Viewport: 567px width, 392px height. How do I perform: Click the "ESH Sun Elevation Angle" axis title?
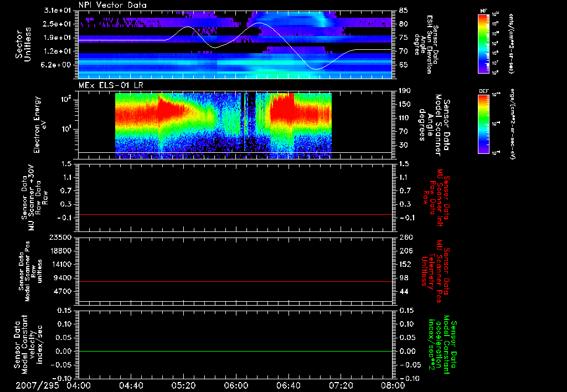426,44
